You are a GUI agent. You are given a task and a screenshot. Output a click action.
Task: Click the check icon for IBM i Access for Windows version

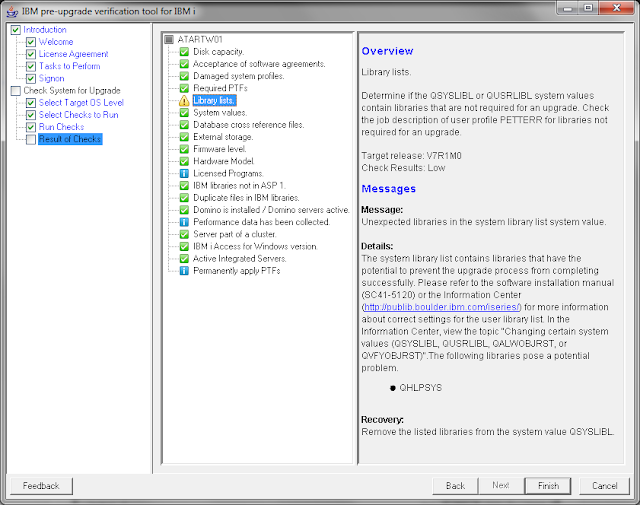[x=184, y=247]
